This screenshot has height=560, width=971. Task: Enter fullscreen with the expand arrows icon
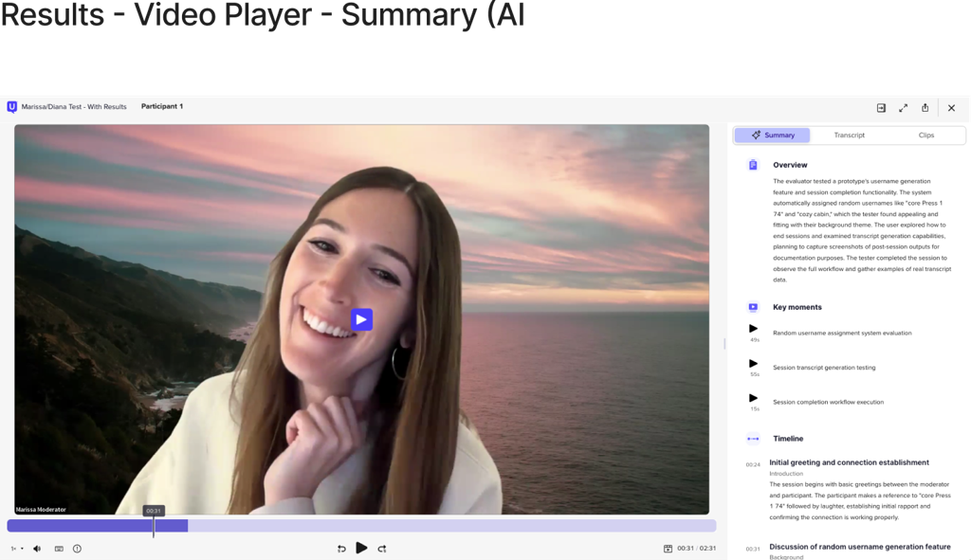coord(903,108)
